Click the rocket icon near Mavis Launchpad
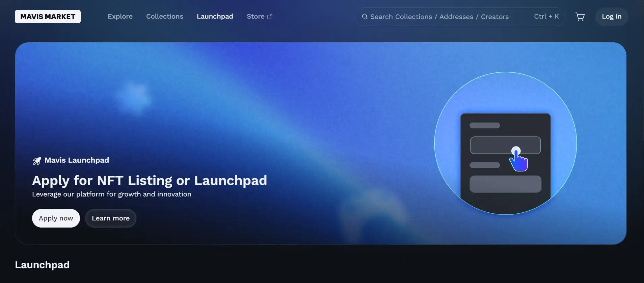 [37, 161]
